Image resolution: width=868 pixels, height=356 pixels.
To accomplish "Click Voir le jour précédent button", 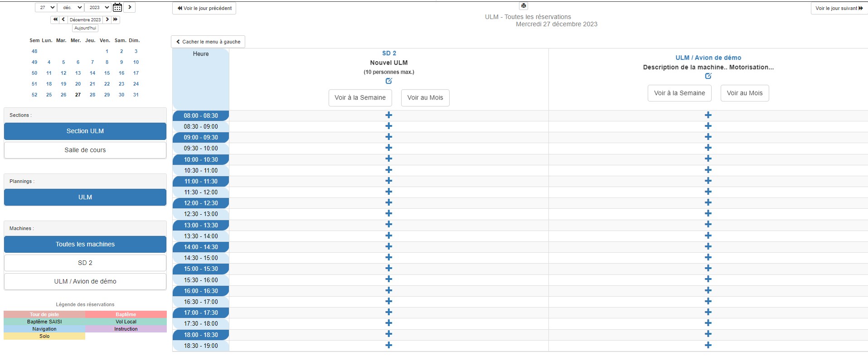I will (x=204, y=8).
